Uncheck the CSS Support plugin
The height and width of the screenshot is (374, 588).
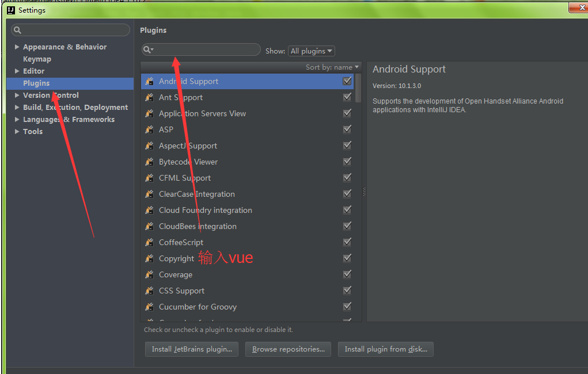[347, 291]
